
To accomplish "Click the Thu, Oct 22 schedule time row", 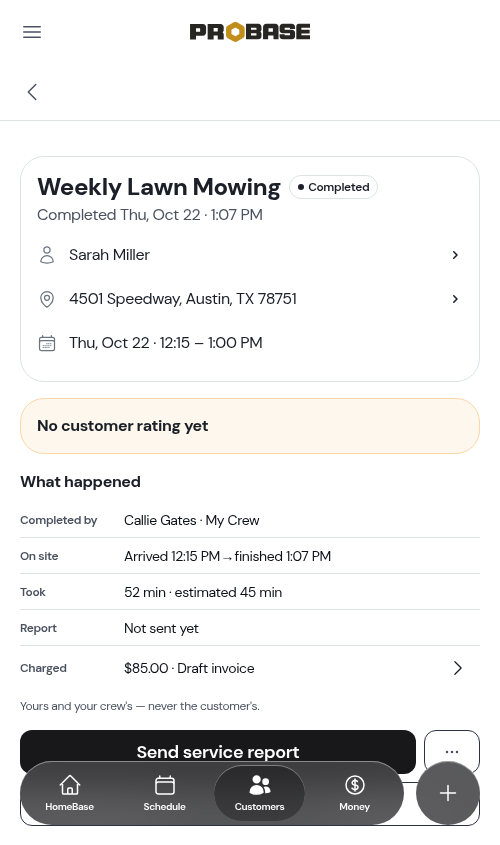I will tap(250, 343).
